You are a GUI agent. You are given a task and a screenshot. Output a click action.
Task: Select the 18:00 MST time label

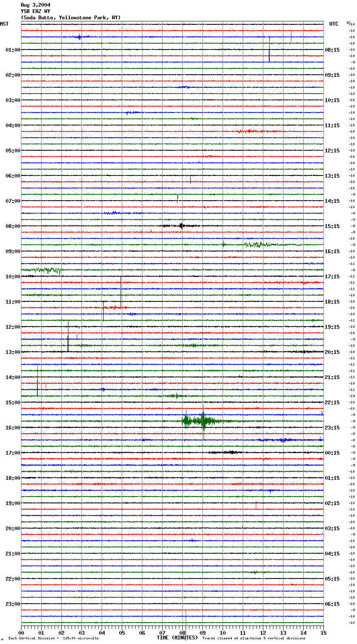(x=13, y=478)
